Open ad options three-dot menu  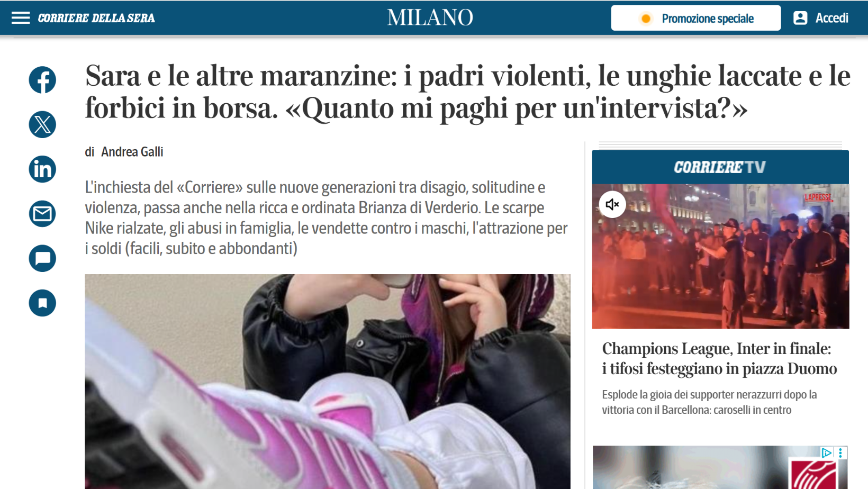(x=840, y=452)
